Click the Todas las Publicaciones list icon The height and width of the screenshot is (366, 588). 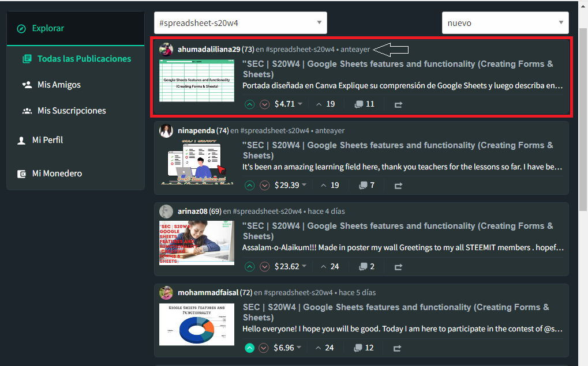(x=27, y=59)
